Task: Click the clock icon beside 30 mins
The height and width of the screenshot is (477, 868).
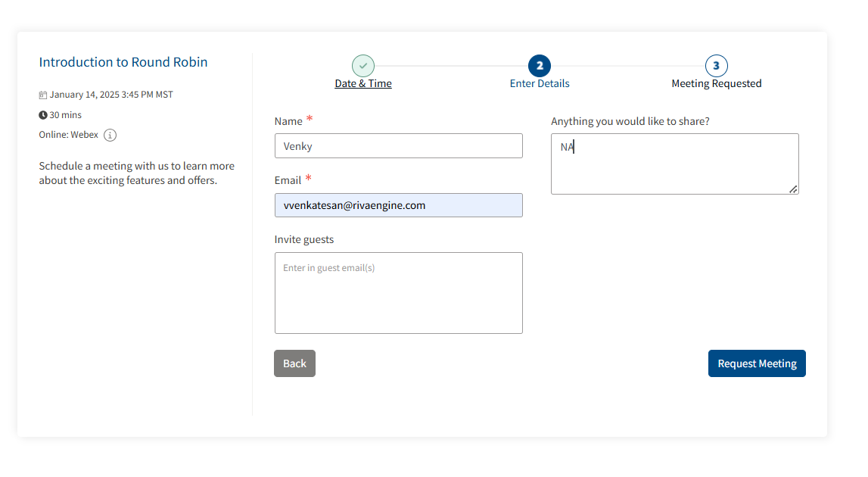Action: tap(43, 115)
